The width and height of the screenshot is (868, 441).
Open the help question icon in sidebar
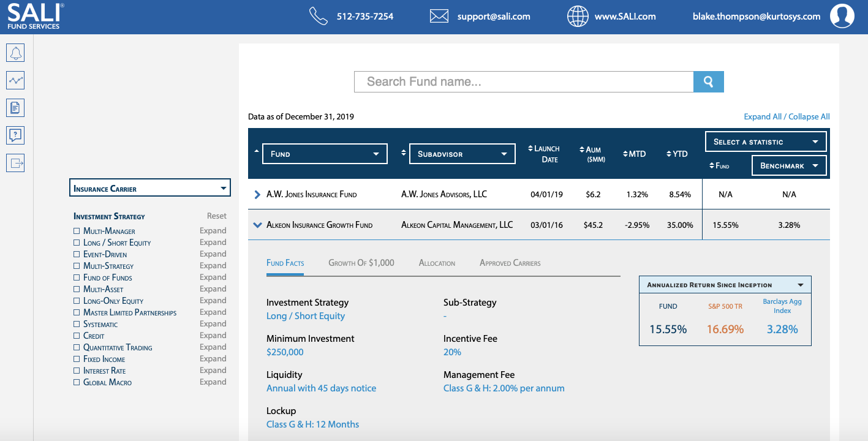(x=15, y=135)
